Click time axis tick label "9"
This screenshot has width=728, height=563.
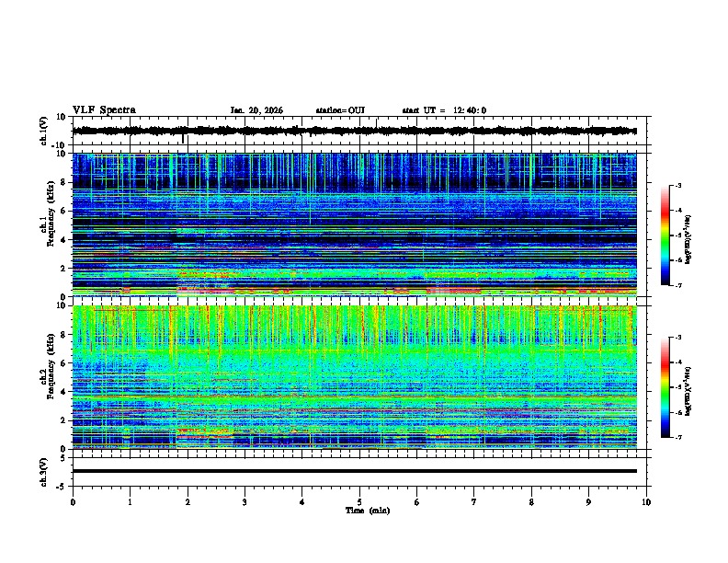pos(588,502)
